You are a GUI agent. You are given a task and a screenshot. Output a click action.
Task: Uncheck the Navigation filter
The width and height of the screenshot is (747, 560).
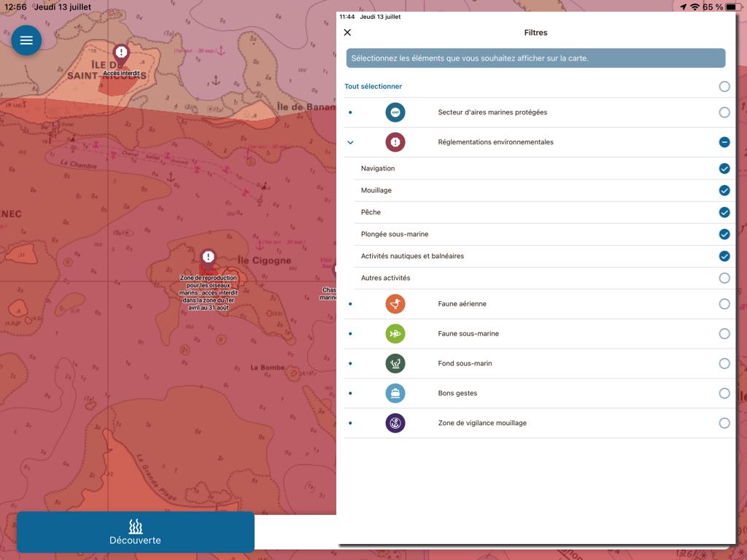[x=724, y=168]
